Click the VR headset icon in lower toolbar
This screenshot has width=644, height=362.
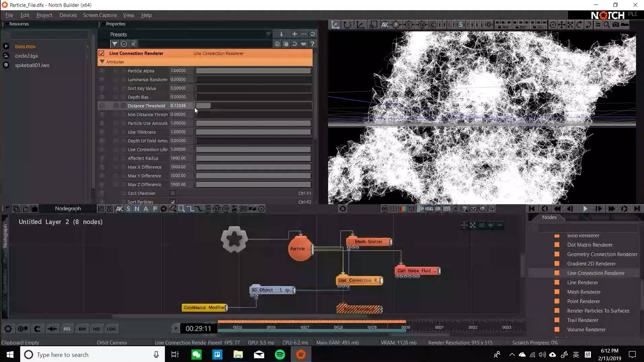click(473, 209)
